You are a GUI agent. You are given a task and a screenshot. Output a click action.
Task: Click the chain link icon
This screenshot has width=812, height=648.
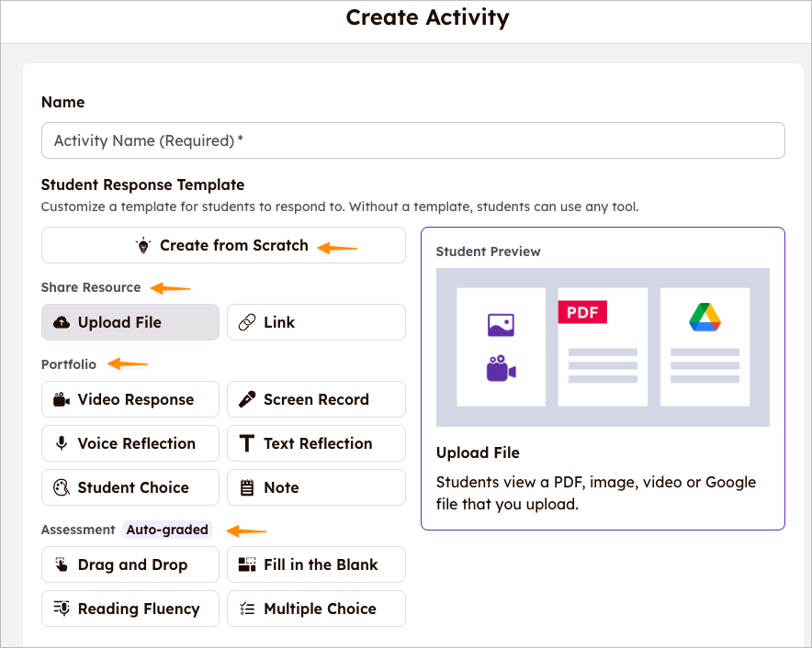(x=246, y=323)
